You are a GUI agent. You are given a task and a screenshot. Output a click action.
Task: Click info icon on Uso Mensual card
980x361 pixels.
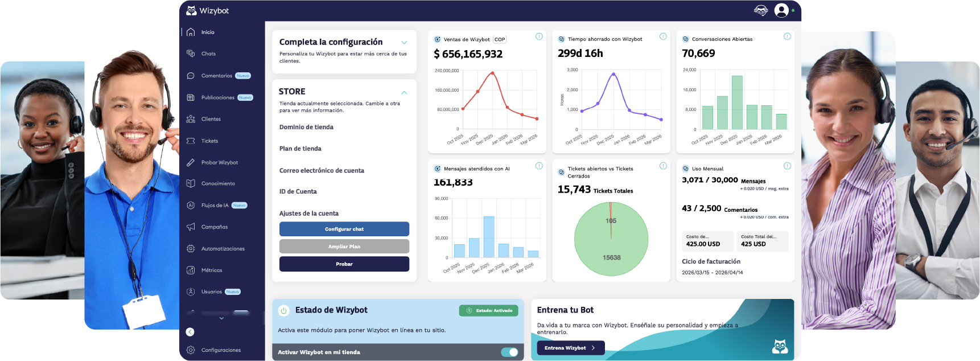(787, 166)
